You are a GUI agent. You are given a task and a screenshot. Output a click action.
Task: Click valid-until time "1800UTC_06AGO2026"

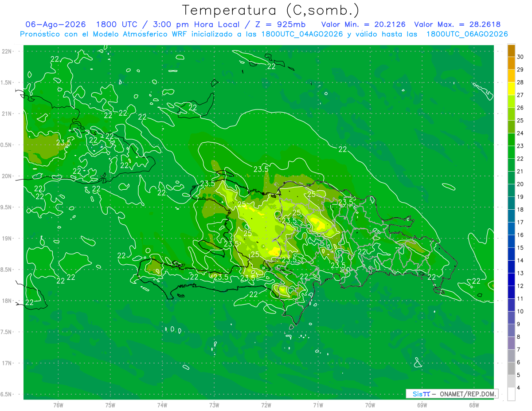click(467, 34)
